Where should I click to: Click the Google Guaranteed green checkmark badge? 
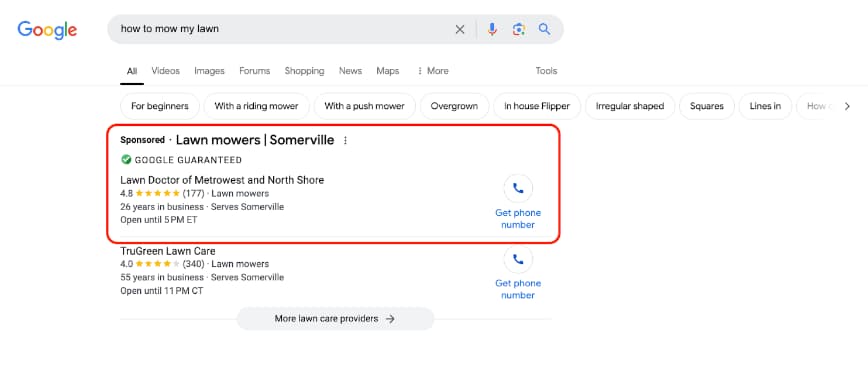(126, 160)
